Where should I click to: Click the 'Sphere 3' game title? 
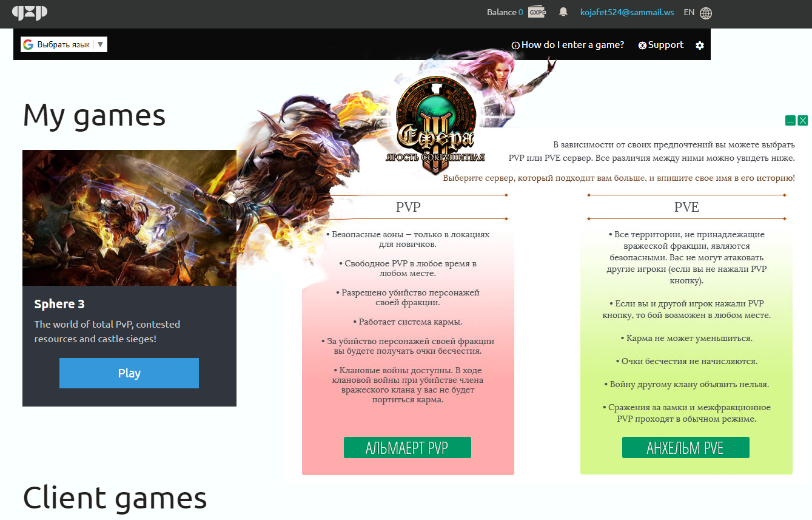59,304
